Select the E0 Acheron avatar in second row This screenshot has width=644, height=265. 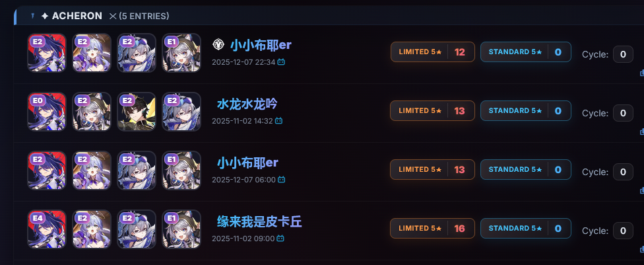47,112
